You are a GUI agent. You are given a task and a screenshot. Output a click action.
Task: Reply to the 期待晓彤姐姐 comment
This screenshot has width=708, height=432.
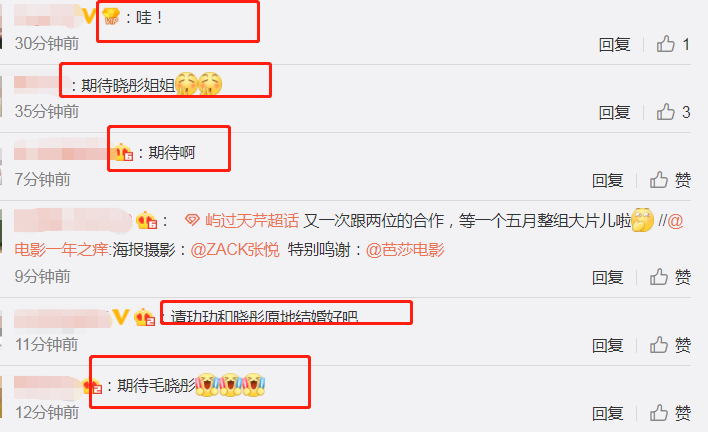pyautogui.click(x=615, y=112)
